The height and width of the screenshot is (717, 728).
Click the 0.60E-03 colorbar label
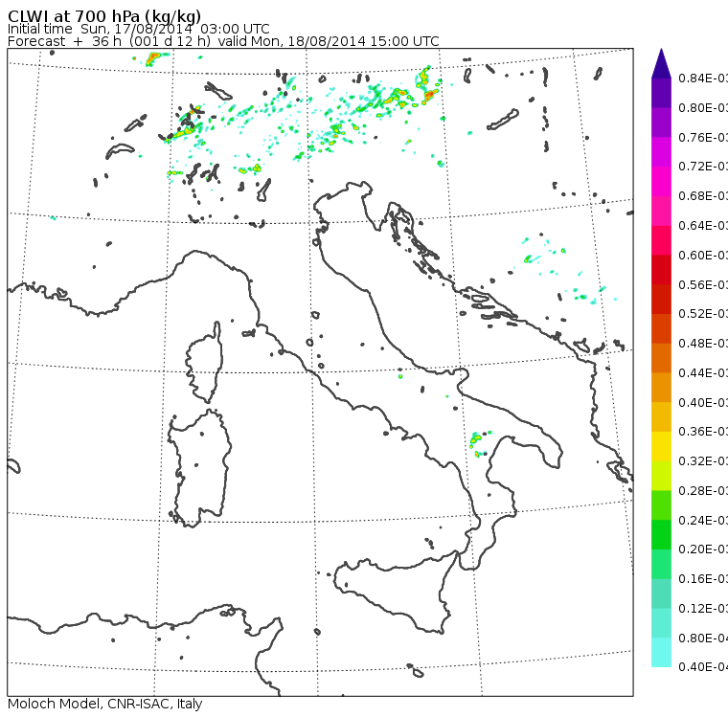click(703, 256)
